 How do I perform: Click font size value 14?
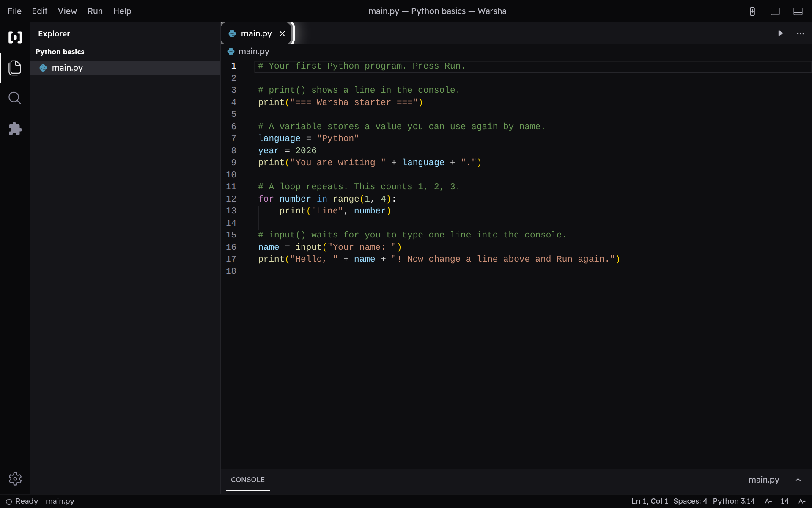click(x=785, y=501)
